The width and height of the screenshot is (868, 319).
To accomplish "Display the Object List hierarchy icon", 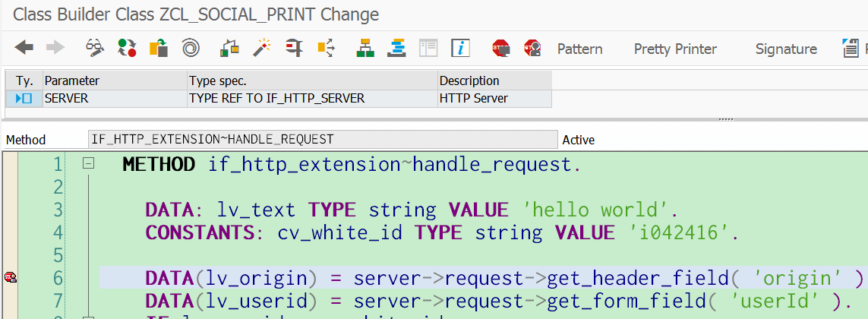I will [x=365, y=48].
